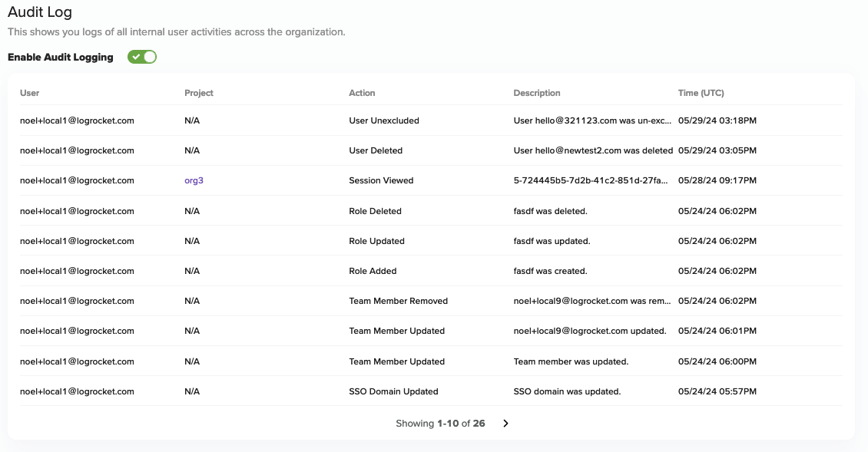Click the Team Member Removed action
The width and height of the screenshot is (868, 452).
(399, 301)
